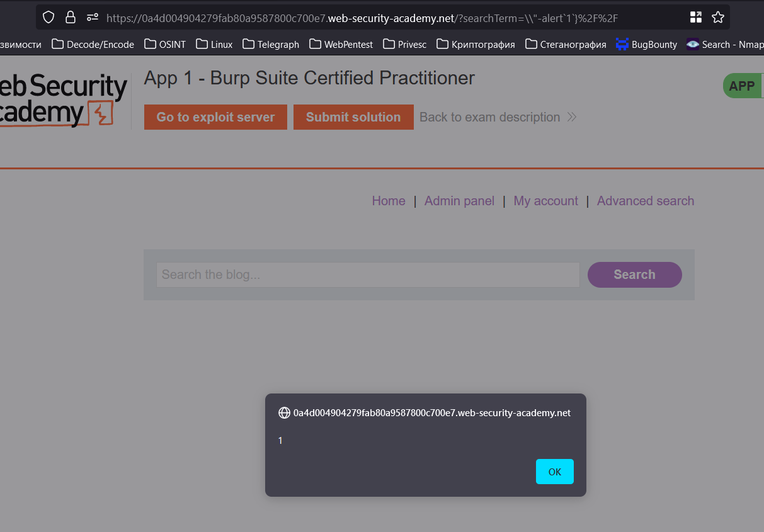Click the Search the blog input field
Screen dimensions: 764x532
368,274
